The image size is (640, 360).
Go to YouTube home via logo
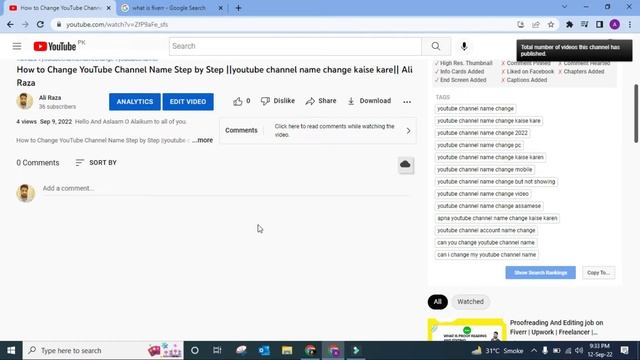tap(55, 46)
